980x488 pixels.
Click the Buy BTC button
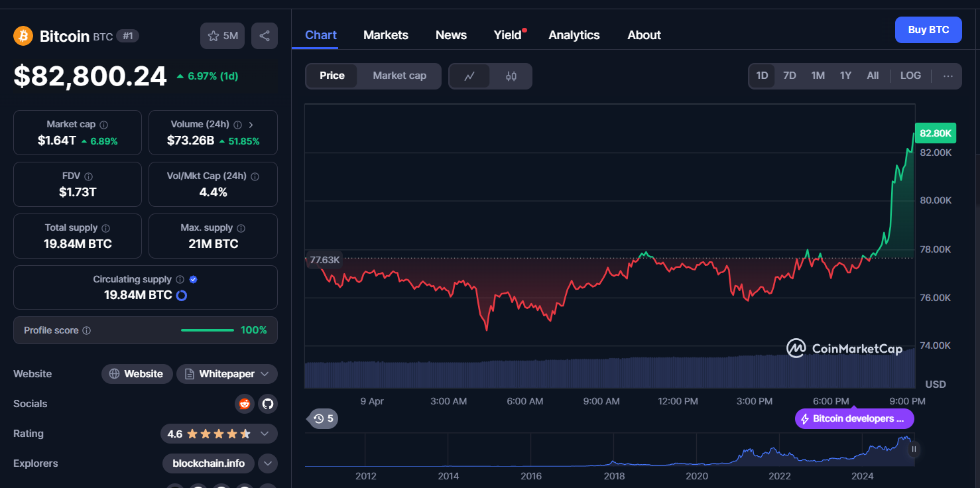click(x=928, y=30)
